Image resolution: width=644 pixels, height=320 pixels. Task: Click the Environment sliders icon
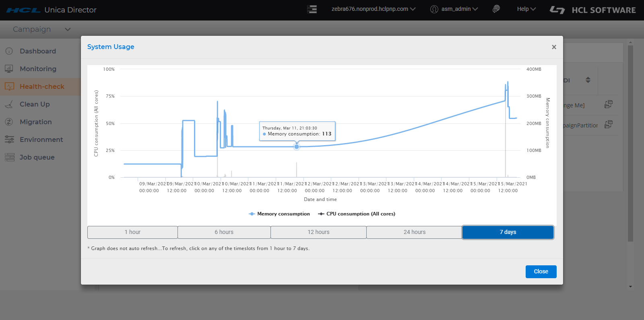pyautogui.click(x=9, y=139)
